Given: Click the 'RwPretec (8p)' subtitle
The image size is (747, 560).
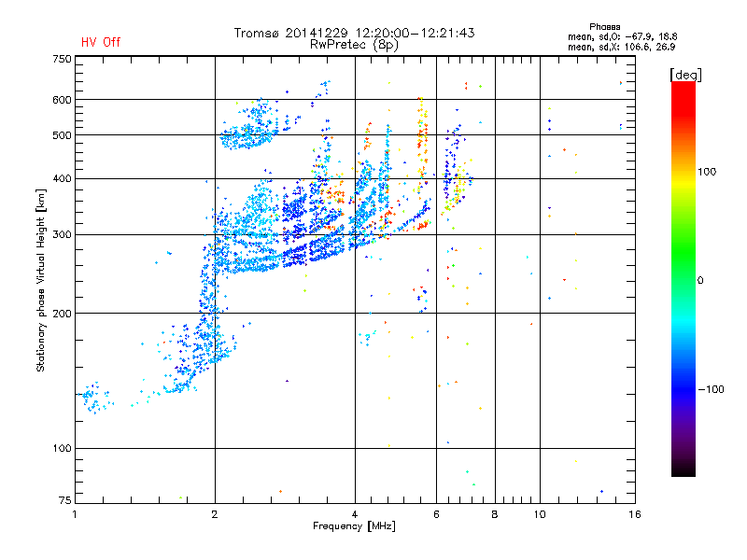Looking at the screenshot, I should pyautogui.click(x=354, y=45).
